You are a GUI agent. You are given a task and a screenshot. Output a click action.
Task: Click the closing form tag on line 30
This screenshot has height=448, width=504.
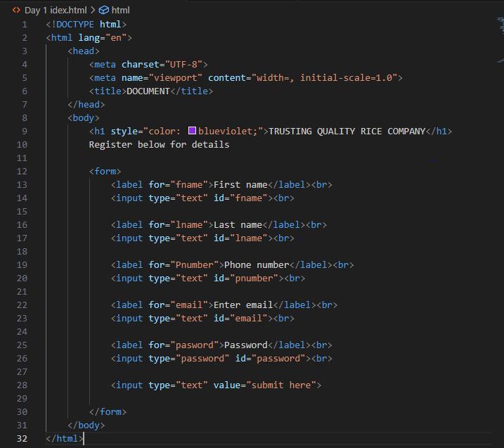pyautogui.click(x=108, y=411)
